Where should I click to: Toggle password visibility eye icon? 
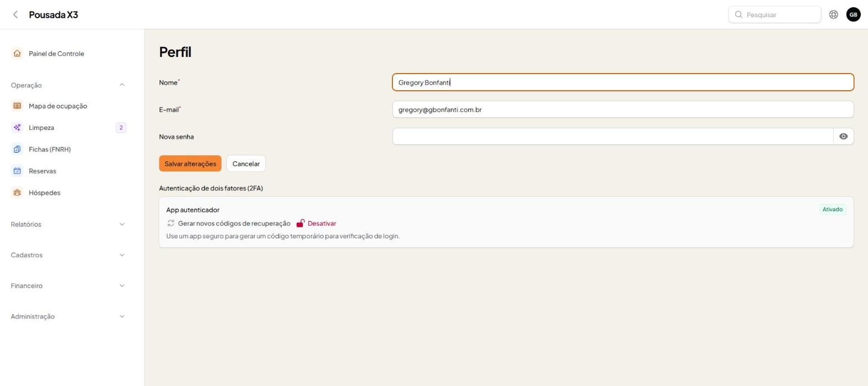tap(843, 137)
